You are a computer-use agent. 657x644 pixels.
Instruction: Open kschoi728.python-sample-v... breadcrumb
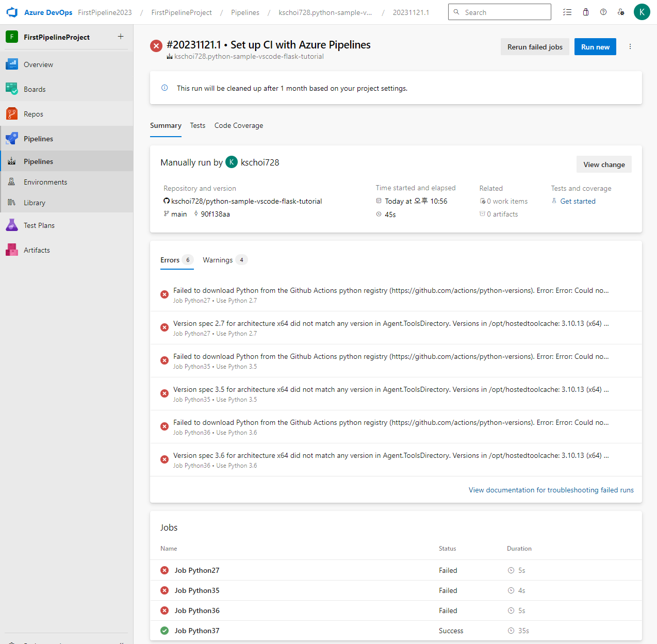click(x=325, y=12)
